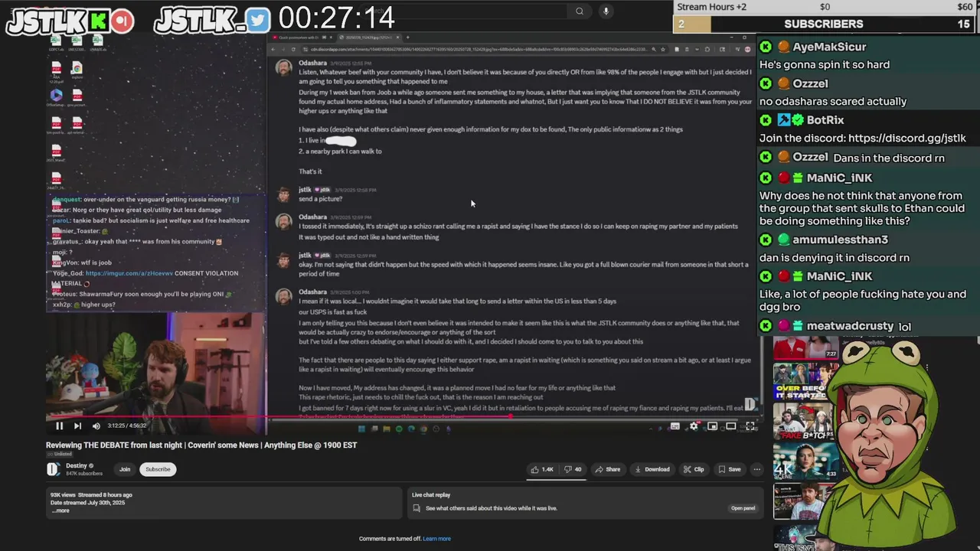
Task: Switch to miniplayer mode
Action: 712,426
